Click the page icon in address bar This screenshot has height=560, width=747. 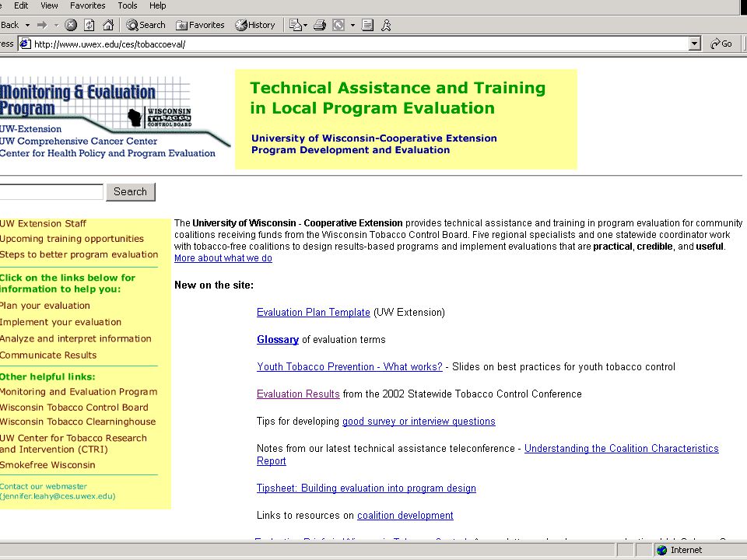[25, 44]
